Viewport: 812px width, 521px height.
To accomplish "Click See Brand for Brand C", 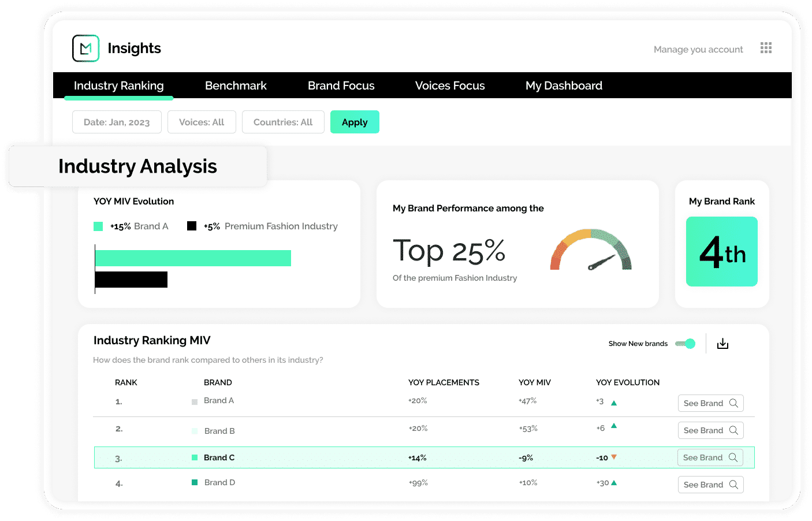I will click(710, 457).
